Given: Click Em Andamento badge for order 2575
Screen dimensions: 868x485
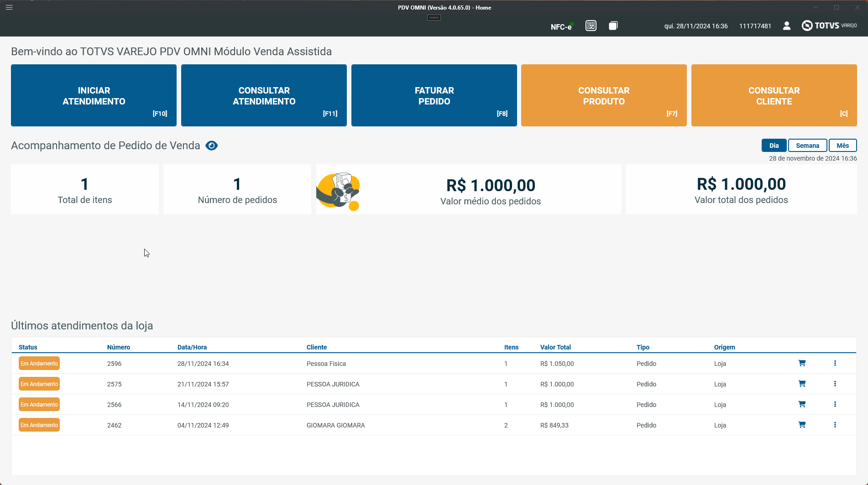Looking at the screenshot, I should [x=39, y=384].
